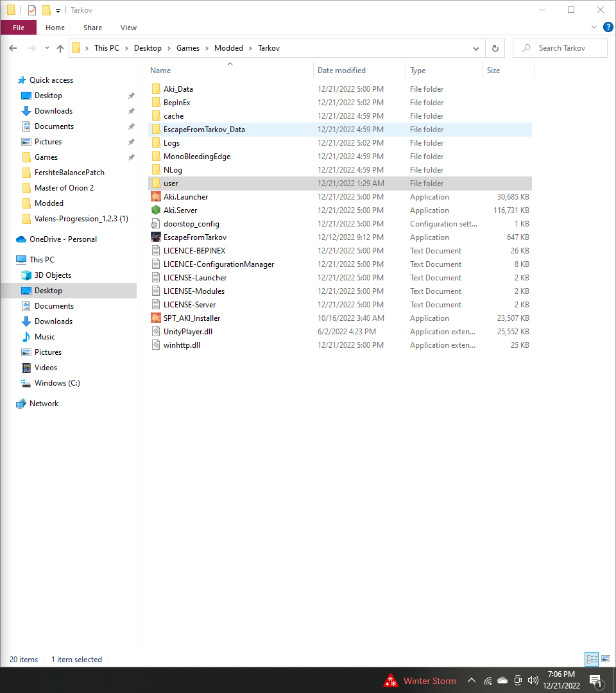Click Modded in the address breadcrumb

(228, 48)
